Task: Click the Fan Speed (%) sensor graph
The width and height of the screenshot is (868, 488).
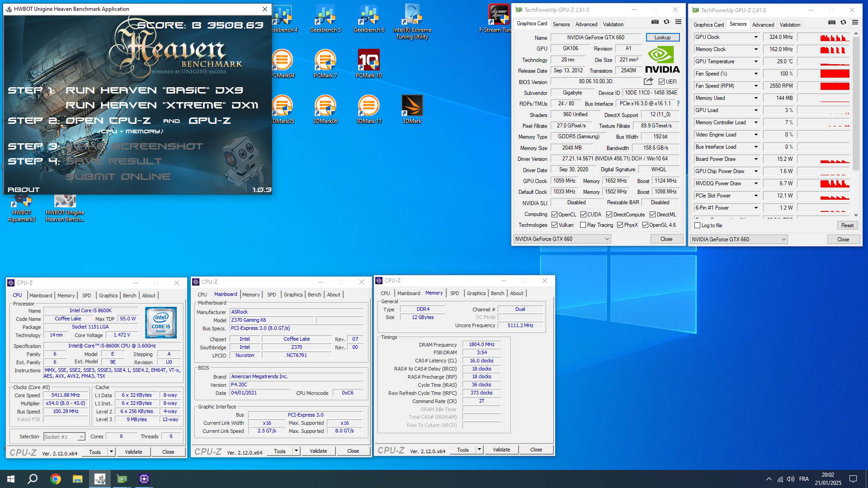Action: coord(823,74)
